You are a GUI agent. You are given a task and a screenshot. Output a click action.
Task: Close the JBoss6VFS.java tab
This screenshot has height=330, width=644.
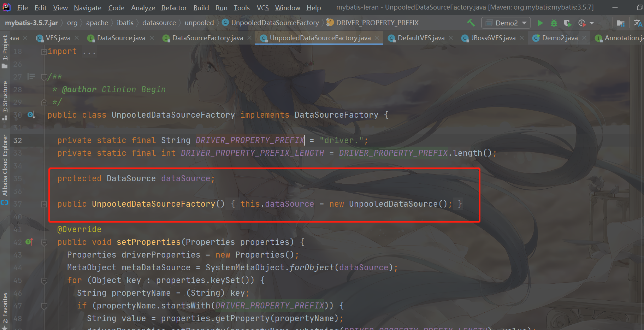pos(522,38)
